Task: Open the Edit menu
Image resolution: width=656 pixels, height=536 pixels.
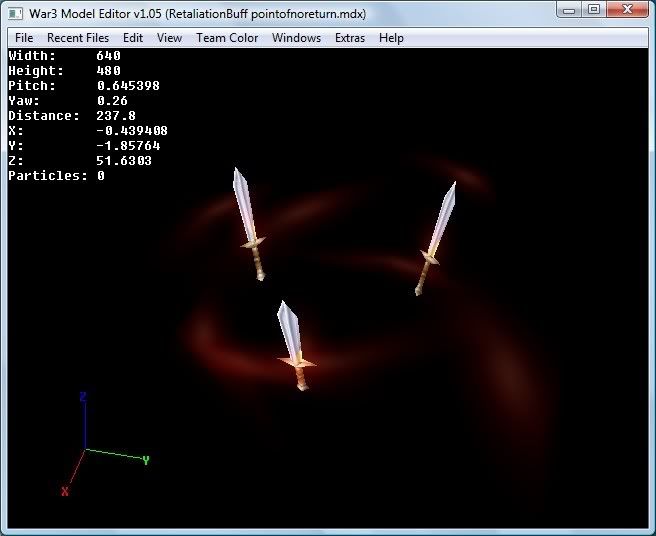Action: point(133,38)
